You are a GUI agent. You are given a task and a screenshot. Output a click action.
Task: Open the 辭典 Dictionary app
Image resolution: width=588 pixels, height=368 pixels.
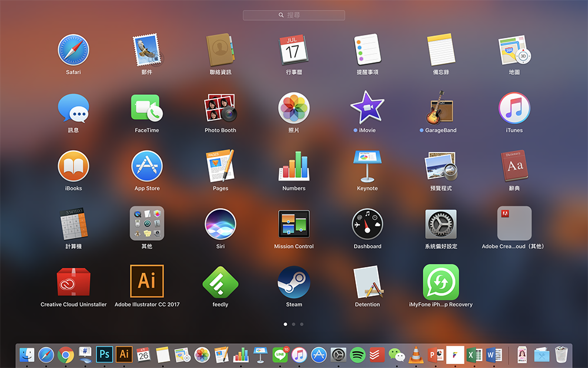pos(514,166)
